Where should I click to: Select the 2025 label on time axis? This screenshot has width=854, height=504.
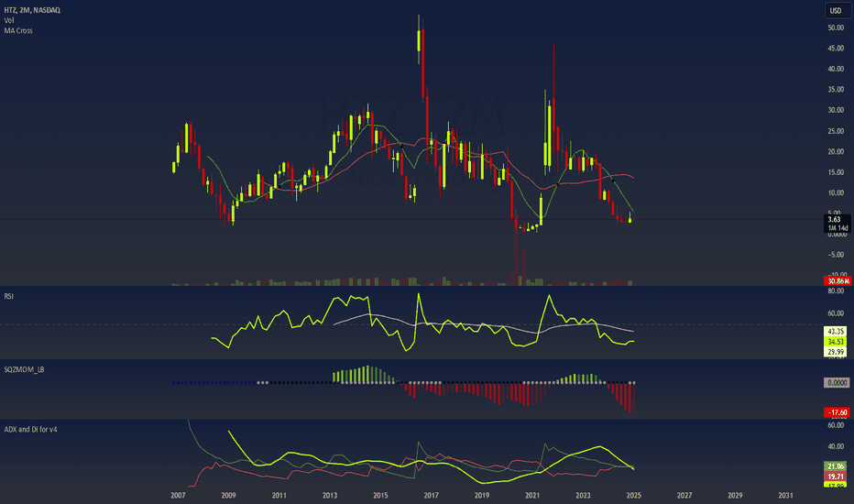pos(633,495)
